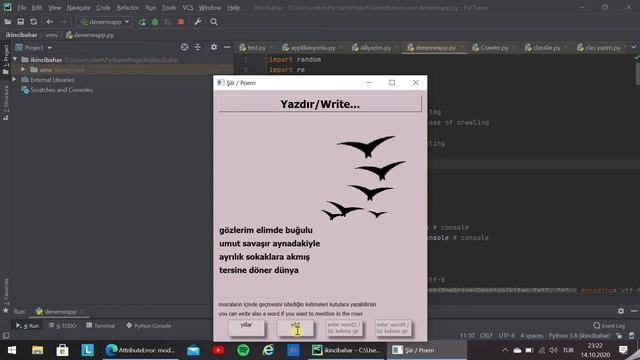Open the VCS menu
Image resolution: width=640 pixels, height=360 pixels.
(x=188, y=8)
